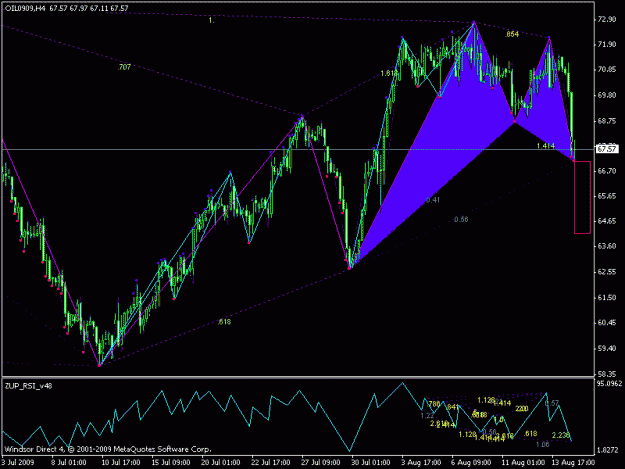This screenshot has height=469, width=625.
Task: Click the 72.90 price axis label
Action: point(607,20)
